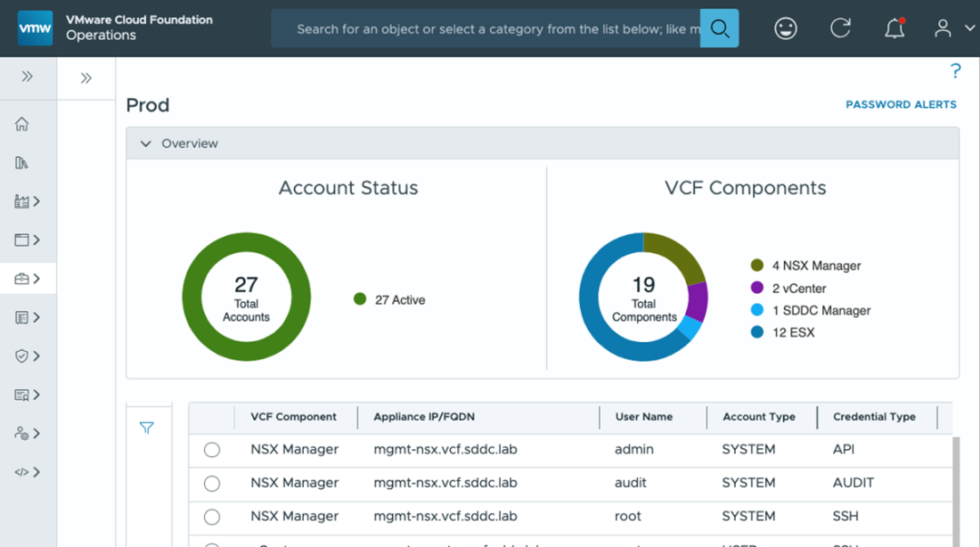980x547 pixels.
Task: Select the NSX Manager root row radio
Action: [212, 517]
